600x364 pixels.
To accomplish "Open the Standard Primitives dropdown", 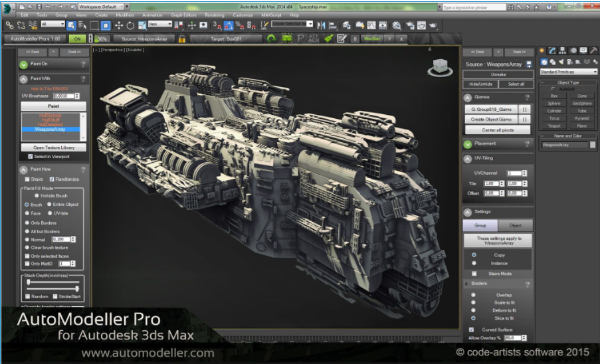I will [x=568, y=72].
